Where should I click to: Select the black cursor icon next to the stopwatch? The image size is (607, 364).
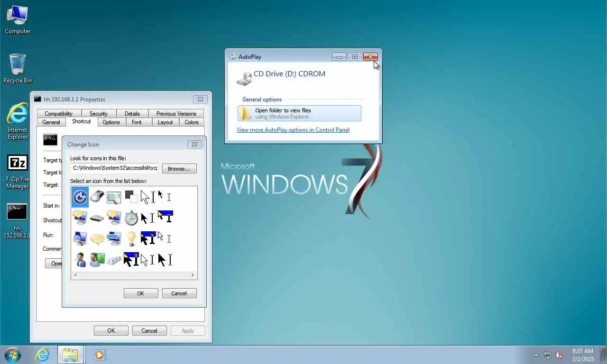click(147, 218)
